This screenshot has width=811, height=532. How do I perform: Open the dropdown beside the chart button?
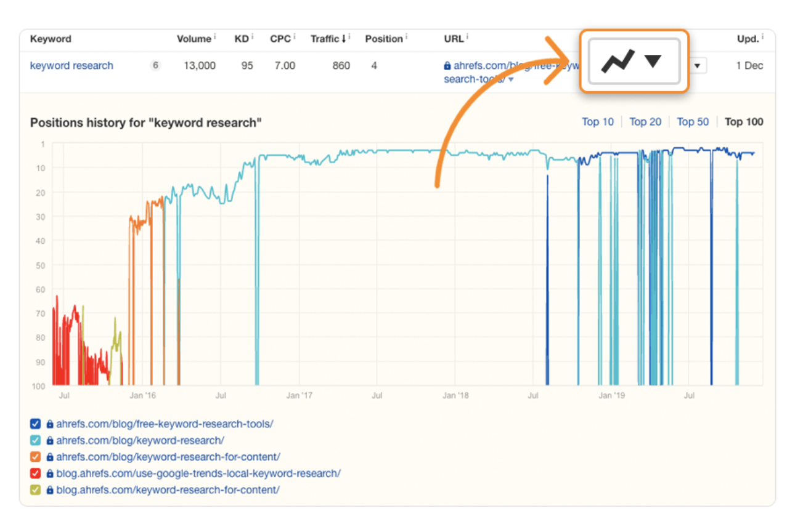[696, 65]
